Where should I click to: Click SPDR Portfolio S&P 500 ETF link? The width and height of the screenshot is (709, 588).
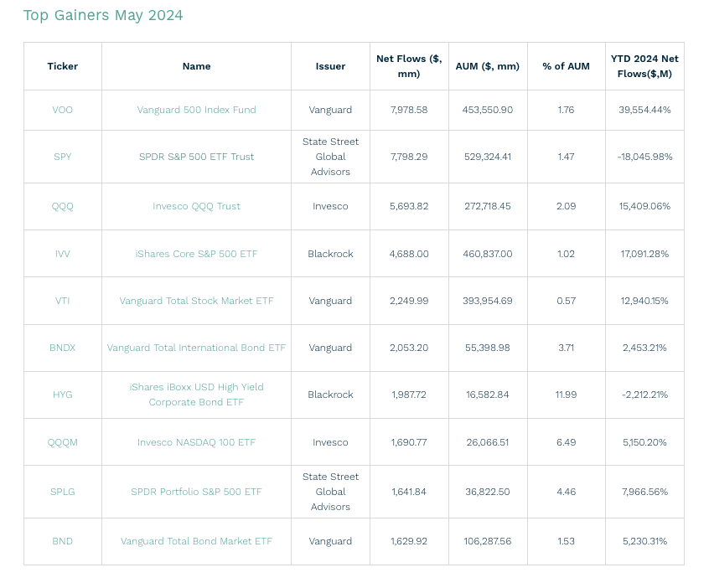tap(196, 492)
